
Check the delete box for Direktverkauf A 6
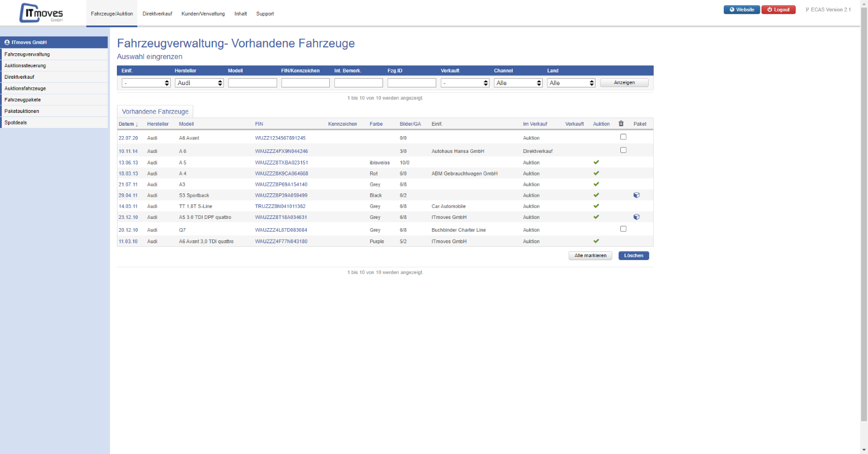[623, 150]
